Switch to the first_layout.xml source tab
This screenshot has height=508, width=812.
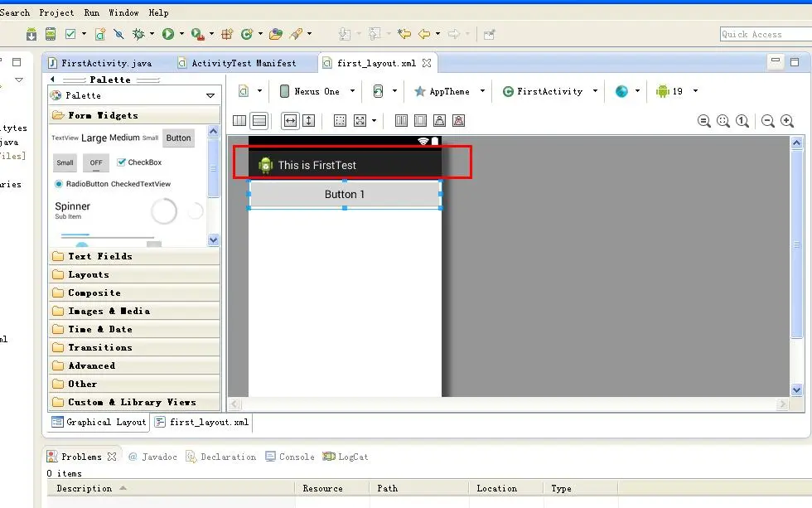(x=202, y=422)
